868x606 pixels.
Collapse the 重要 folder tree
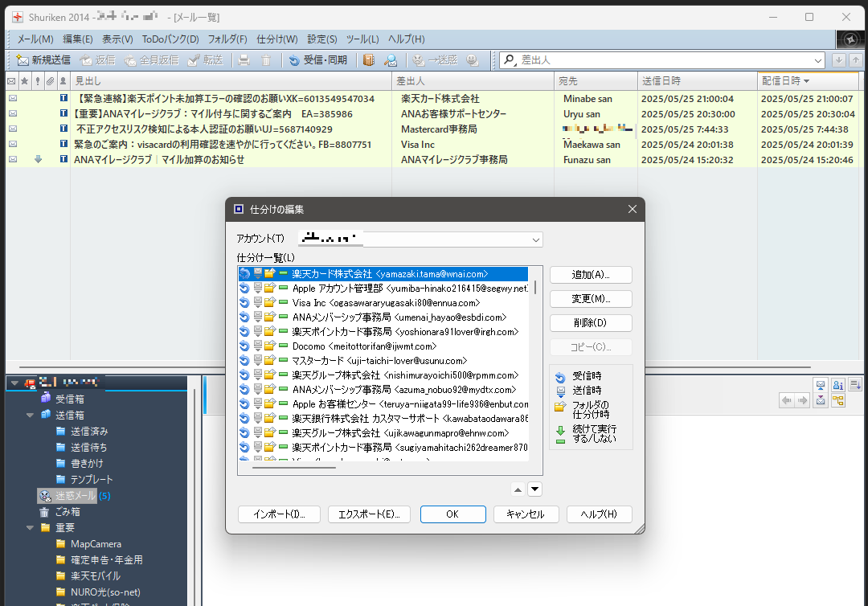tap(30, 528)
